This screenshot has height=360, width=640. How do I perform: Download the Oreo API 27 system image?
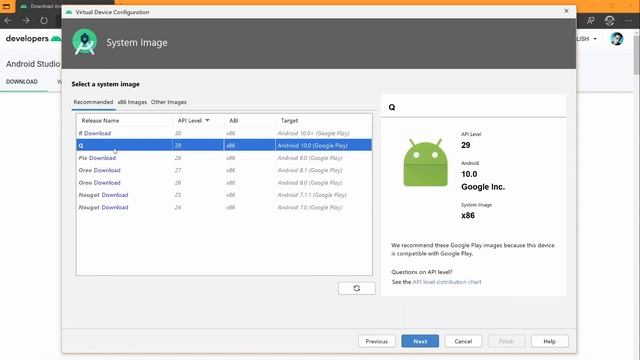tap(107, 170)
